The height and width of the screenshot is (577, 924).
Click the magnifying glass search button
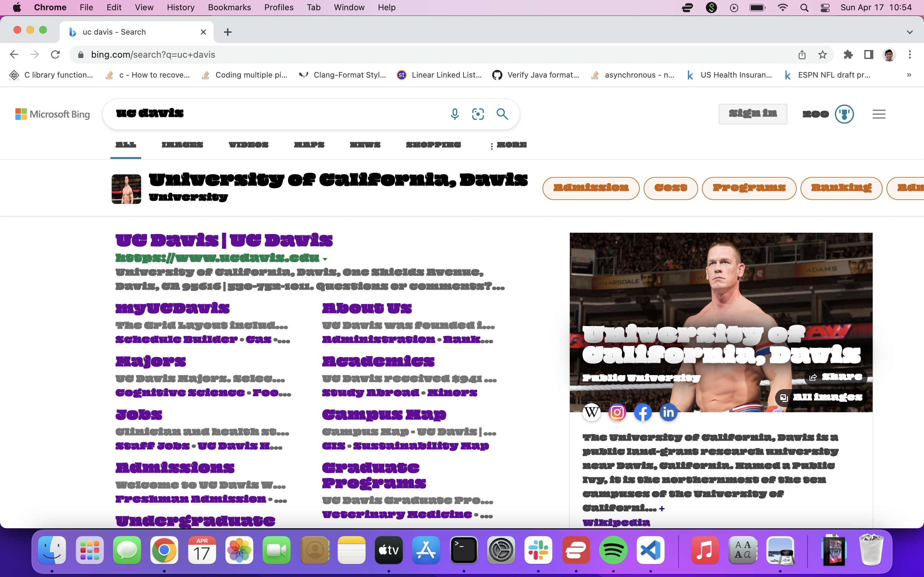click(x=502, y=114)
